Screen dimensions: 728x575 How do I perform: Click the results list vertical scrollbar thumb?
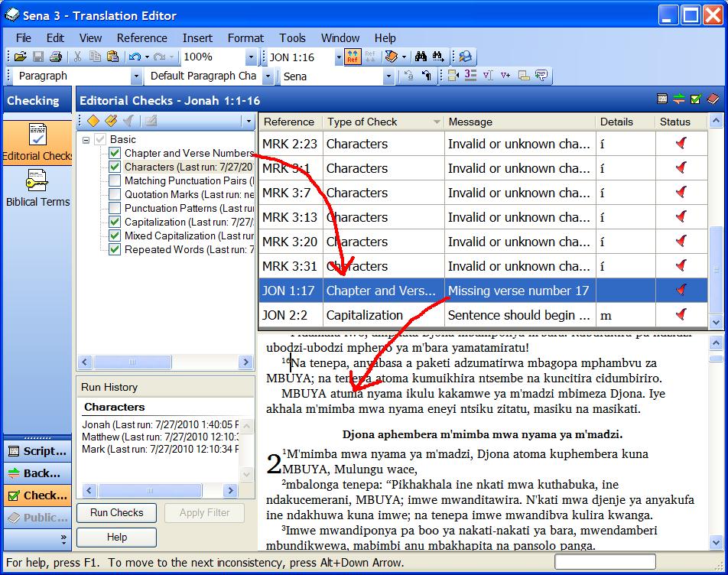click(x=716, y=269)
